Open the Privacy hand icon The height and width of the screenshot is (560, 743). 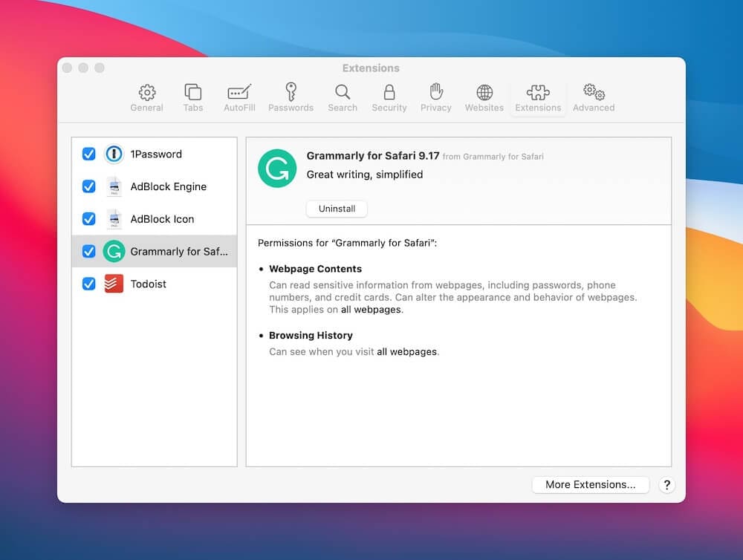click(436, 91)
